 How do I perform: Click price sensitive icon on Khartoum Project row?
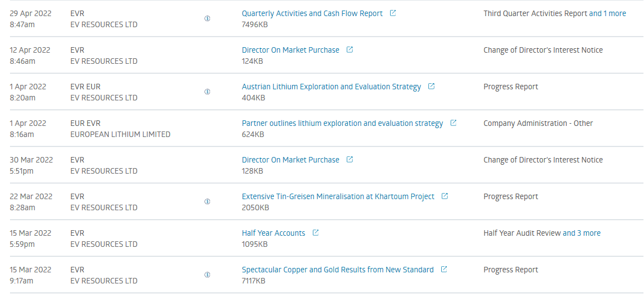point(207,202)
